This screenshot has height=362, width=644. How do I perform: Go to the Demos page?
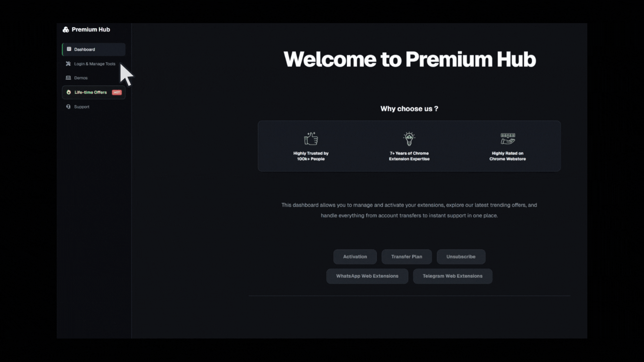(x=81, y=78)
